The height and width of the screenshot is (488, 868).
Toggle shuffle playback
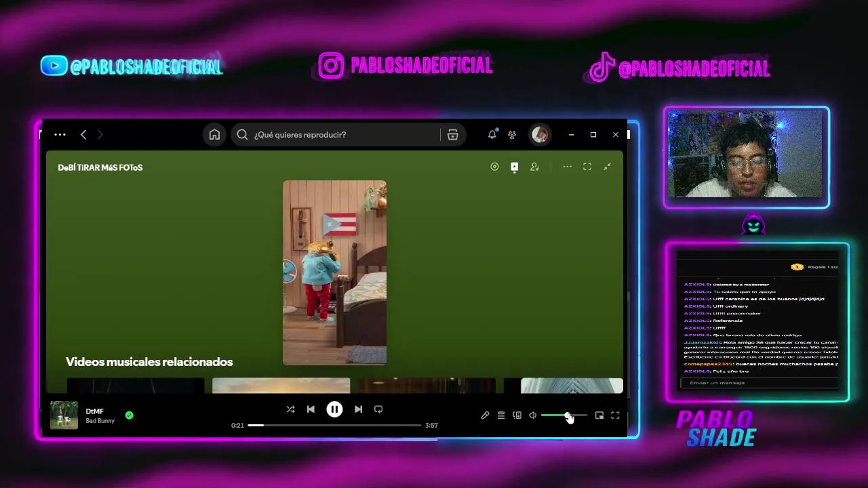coord(290,409)
